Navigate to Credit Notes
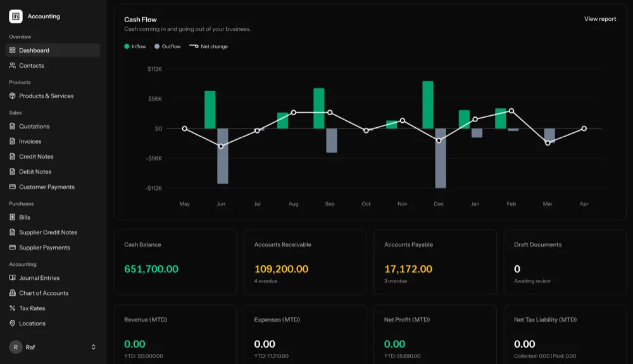This screenshot has height=364, width=633. point(53,156)
